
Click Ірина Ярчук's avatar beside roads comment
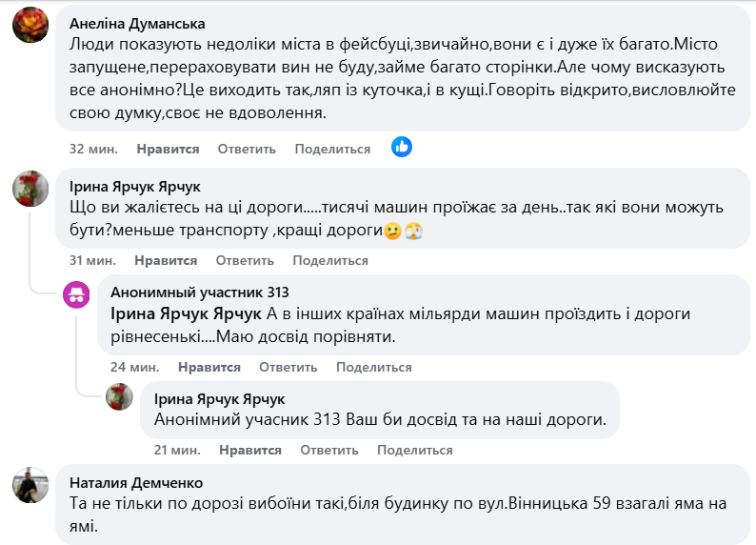[30, 189]
